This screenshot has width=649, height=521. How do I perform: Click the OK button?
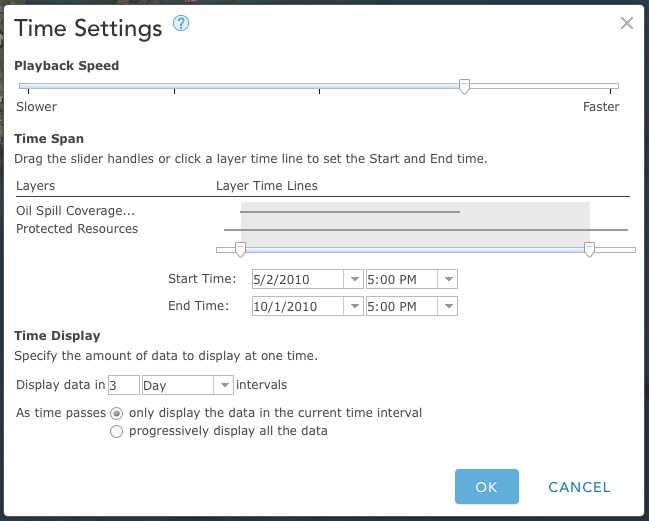click(486, 487)
